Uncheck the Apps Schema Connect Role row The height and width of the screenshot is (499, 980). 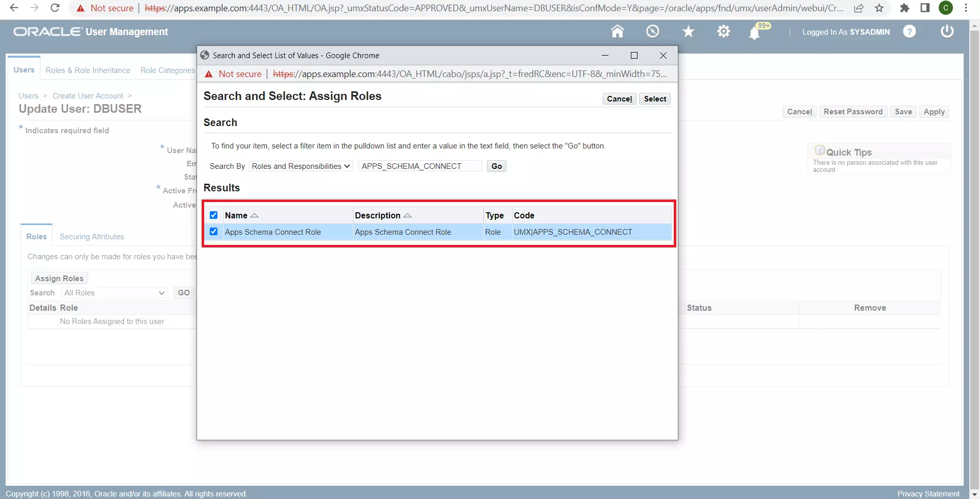click(213, 232)
